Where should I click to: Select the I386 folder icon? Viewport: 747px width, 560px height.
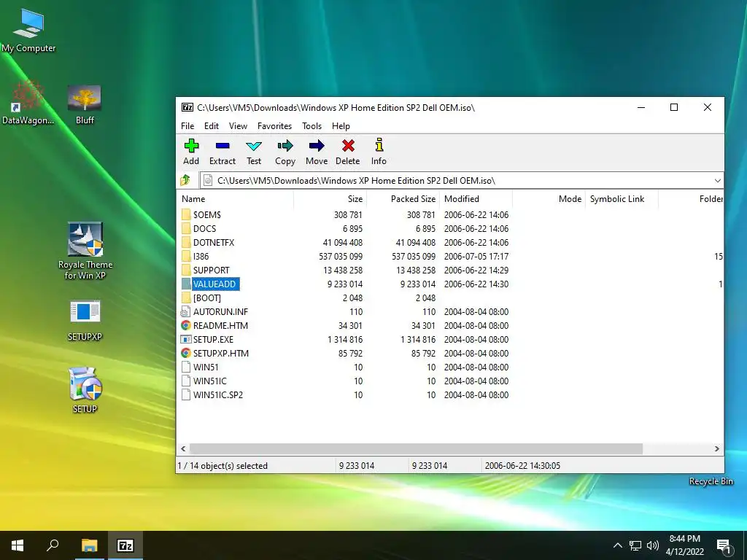click(186, 256)
